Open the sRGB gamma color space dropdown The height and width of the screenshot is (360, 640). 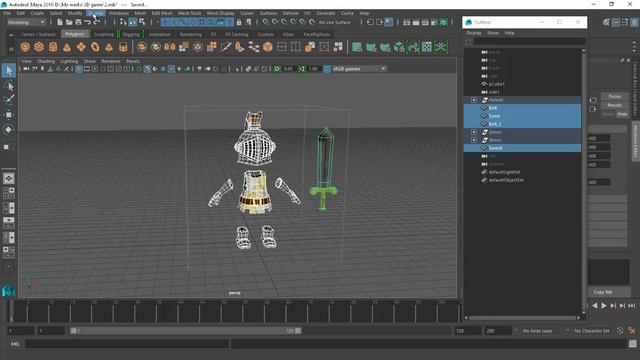pyautogui.click(x=359, y=69)
